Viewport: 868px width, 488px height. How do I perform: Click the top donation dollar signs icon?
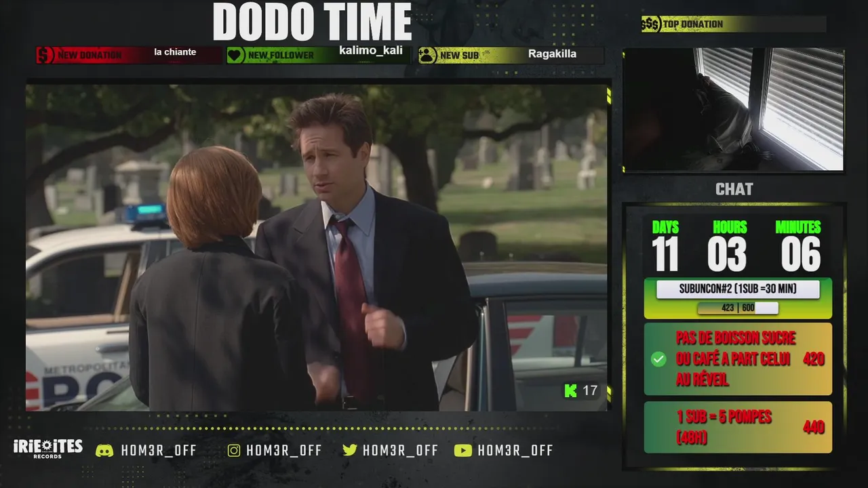(651, 24)
